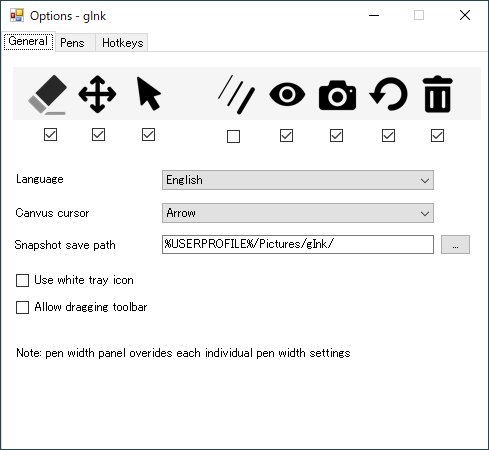489x450 pixels.
Task: Browse for snapshot save path folder
Action: [455, 244]
